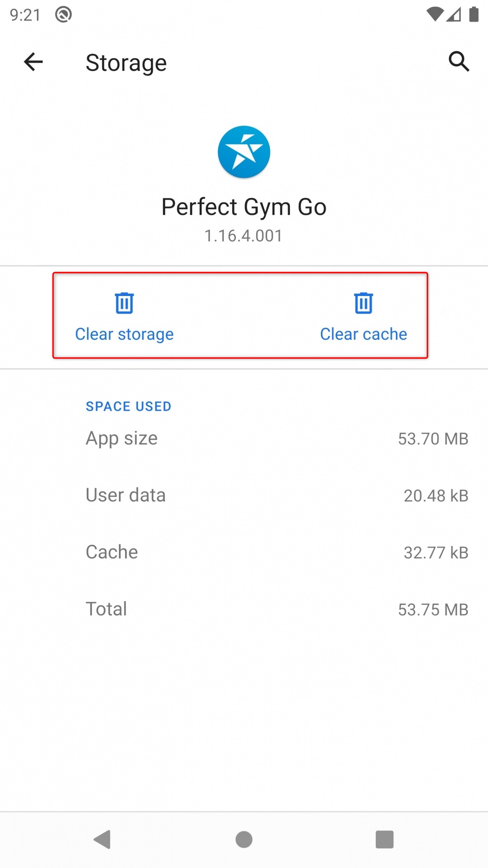Select the Total storage row
488x868 pixels.
pyautogui.click(x=244, y=609)
